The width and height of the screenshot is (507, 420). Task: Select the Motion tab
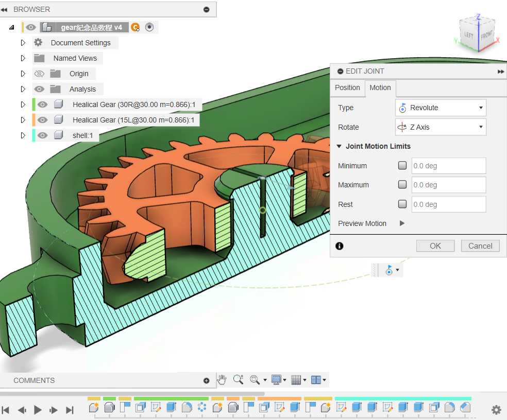[x=380, y=88]
